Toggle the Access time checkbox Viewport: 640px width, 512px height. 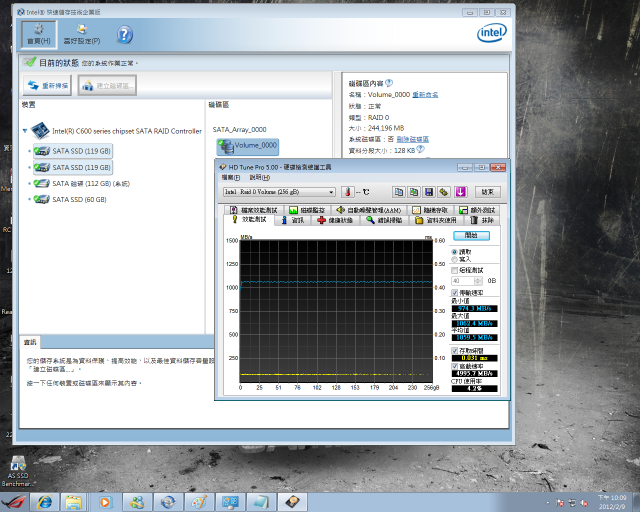click(x=454, y=351)
